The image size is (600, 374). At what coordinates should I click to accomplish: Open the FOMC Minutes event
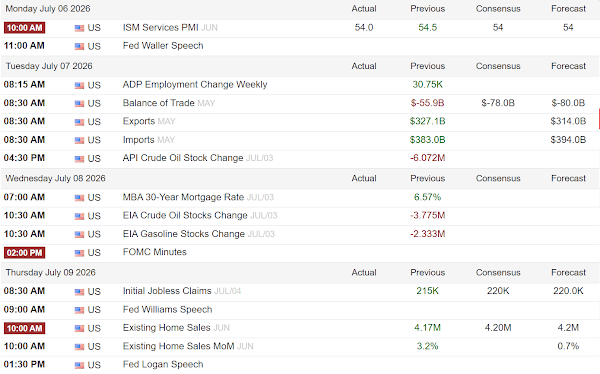pyautogui.click(x=155, y=252)
